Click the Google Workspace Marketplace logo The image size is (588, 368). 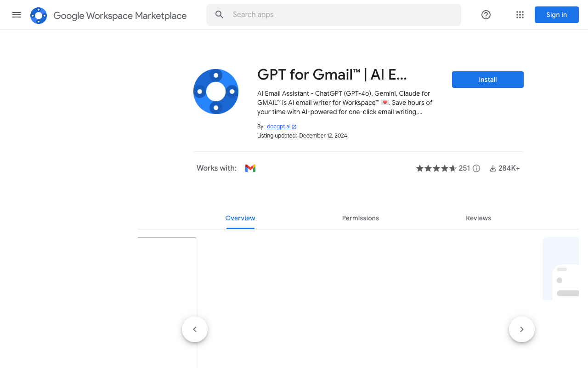[39, 16]
